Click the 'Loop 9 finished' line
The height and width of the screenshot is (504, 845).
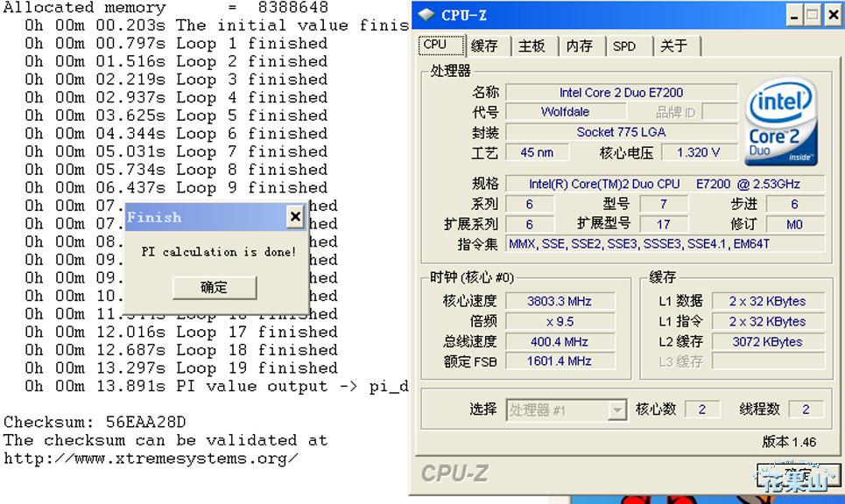(x=176, y=187)
